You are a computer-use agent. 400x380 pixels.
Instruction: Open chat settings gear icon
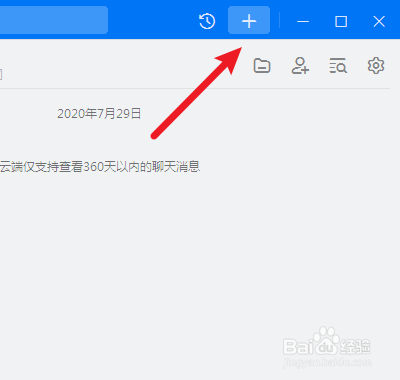pyautogui.click(x=376, y=65)
